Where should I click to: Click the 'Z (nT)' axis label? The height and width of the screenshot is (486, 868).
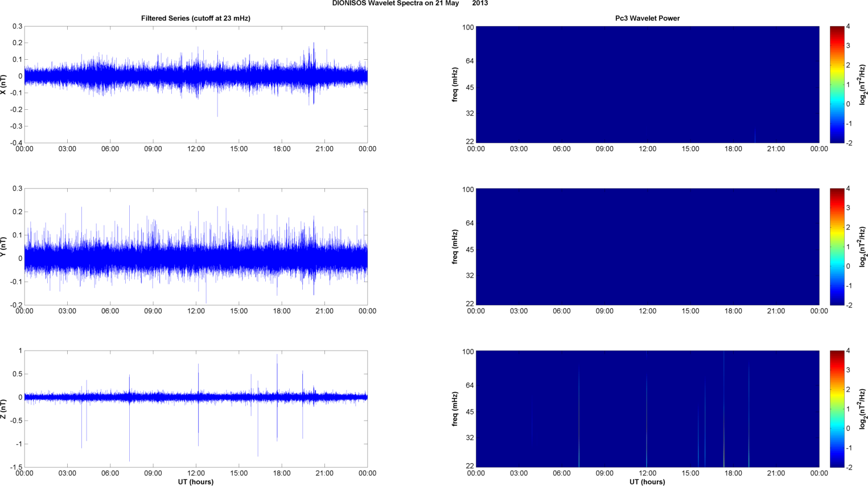point(4,409)
